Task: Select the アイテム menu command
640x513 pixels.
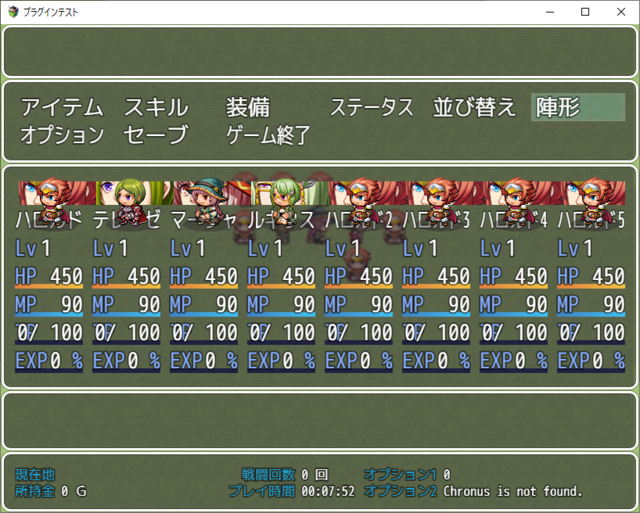Action: tap(62, 107)
